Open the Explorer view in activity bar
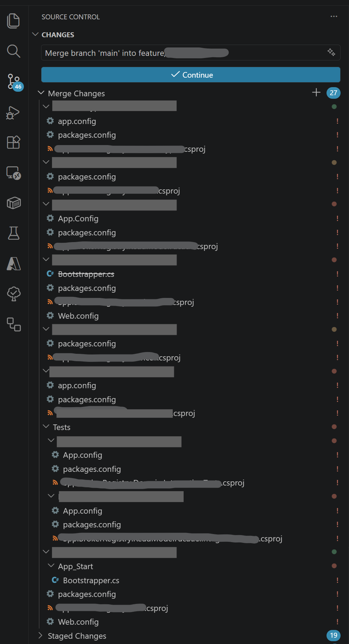The width and height of the screenshot is (349, 644). [13, 21]
